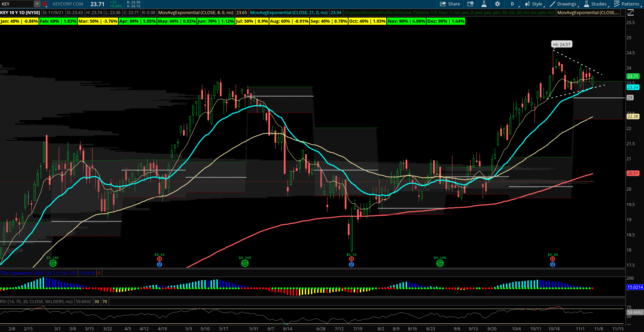Click the 11/8 date on time axis

pos(599,329)
